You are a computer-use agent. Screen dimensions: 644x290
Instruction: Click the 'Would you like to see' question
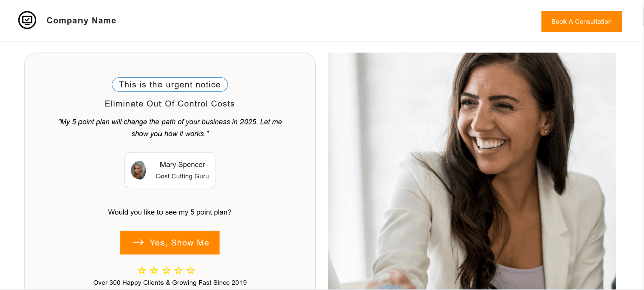coord(170,212)
